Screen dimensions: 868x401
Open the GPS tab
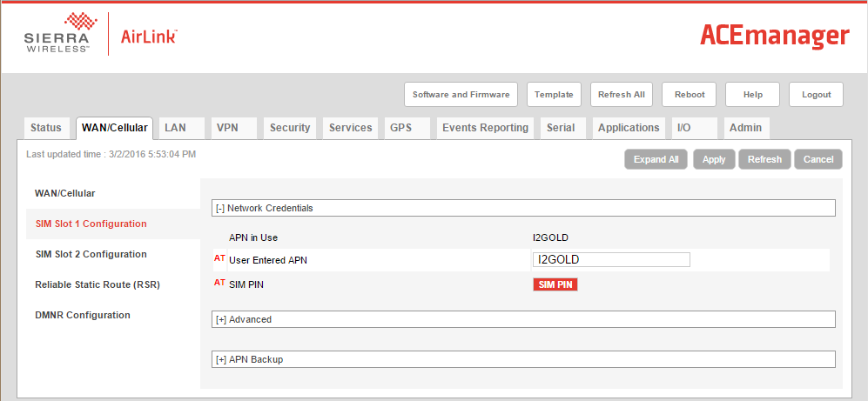click(x=407, y=128)
